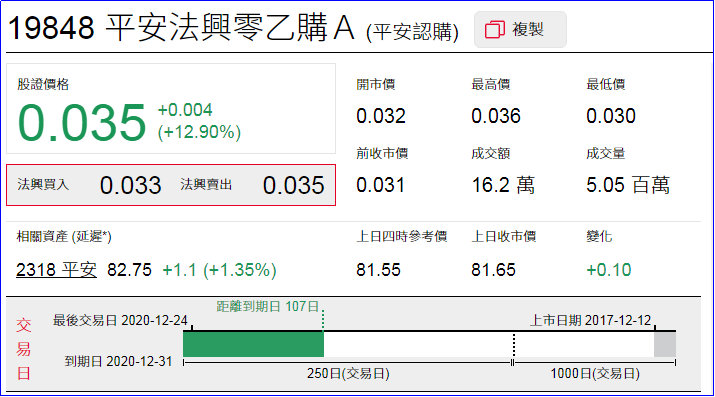
Task: Click the 最高價 label
Action: point(491,84)
